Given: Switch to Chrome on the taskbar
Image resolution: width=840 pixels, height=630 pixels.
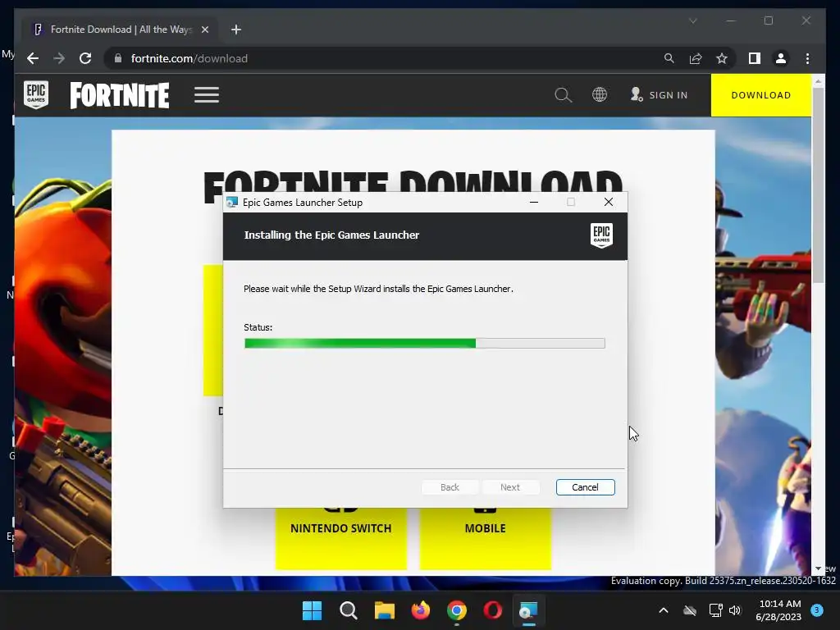Looking at the screenshot, I should [x=456, y=610].
